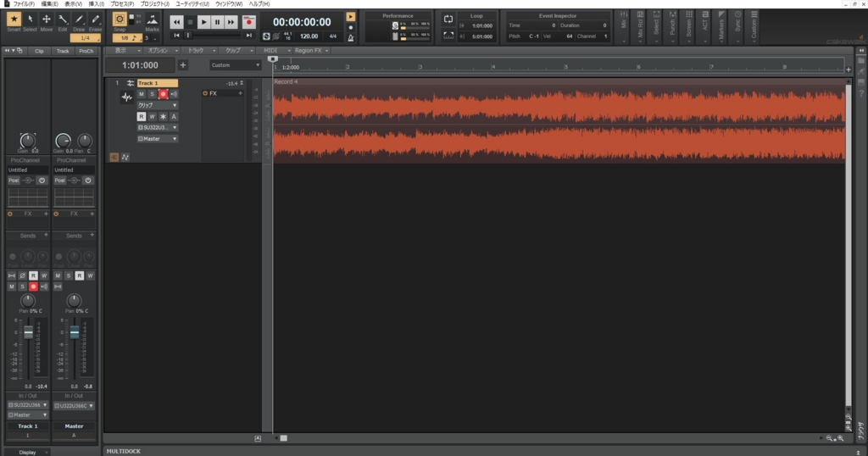Viewport: 868px width, 456px height.
Task: Expand Track 1 Master output dropdown
Action: click(x=158, y=138)
